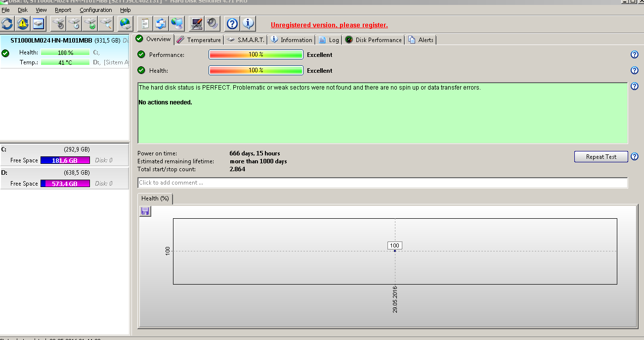Image resolution: width=644 pixels, height=340 pixels.
Task: Switch to the Temperature tab
Action: tap(199, 40)
